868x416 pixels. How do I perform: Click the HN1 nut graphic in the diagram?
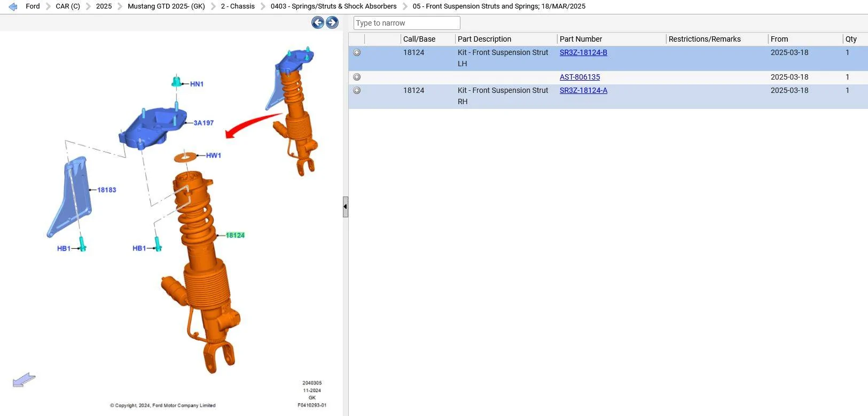click(x=176, y=82)
